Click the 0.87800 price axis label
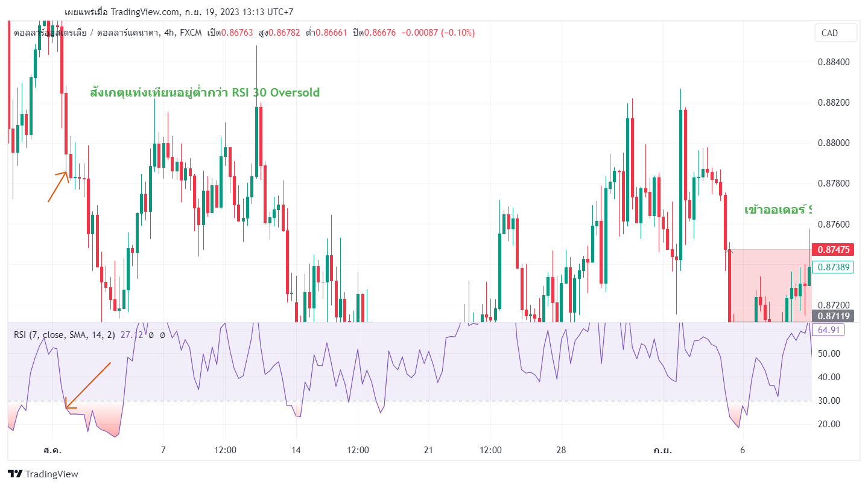The width and height of the screenshot is (868, 487). tap(834, 183)
